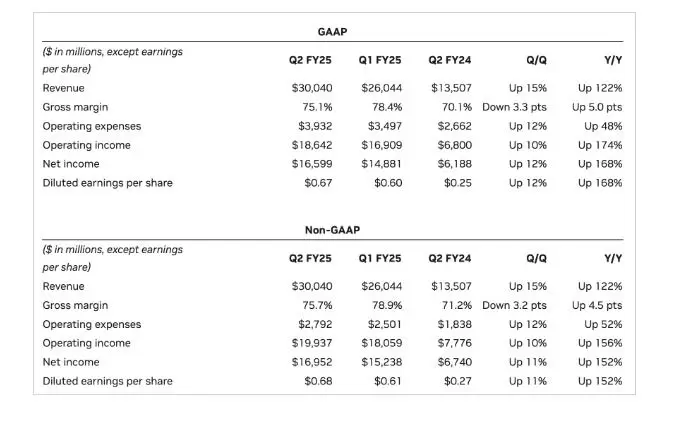
Task: Click Non-GAAP net income $16,952 value
Action: (311, 362)
